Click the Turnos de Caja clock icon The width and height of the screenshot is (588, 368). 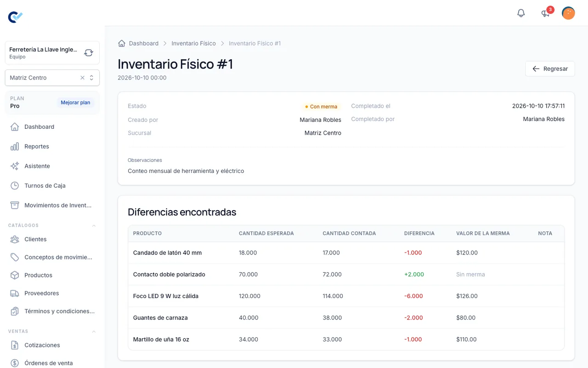[15, 185]
